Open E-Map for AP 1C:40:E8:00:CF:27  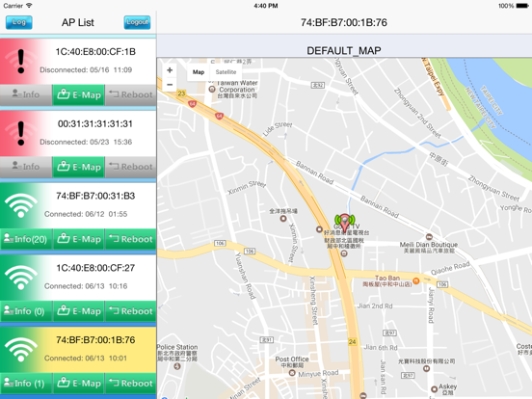click(x=79, y=311)
